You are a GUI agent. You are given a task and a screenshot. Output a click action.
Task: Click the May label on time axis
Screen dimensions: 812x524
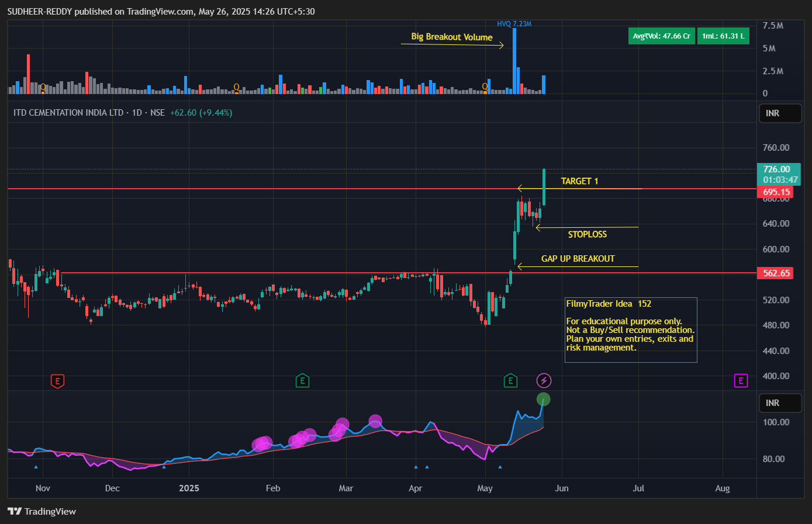click(x=485, y=488)
